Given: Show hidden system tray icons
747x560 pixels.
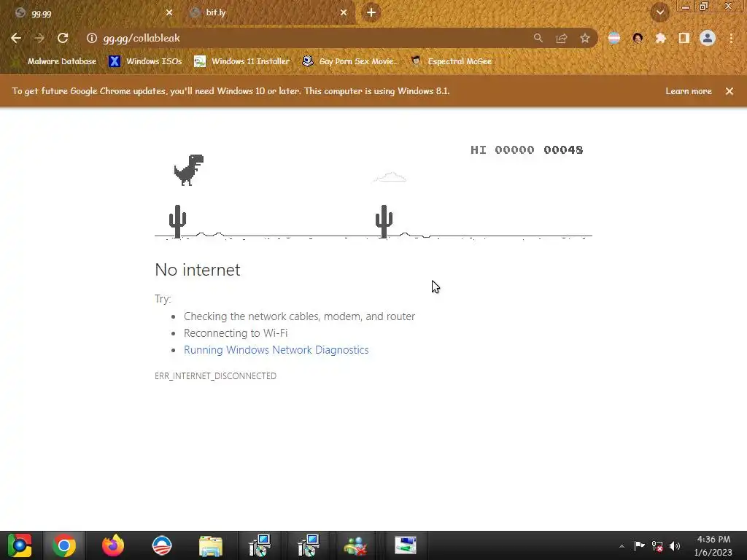Looking at the screenshot, I should click(622, 546).
